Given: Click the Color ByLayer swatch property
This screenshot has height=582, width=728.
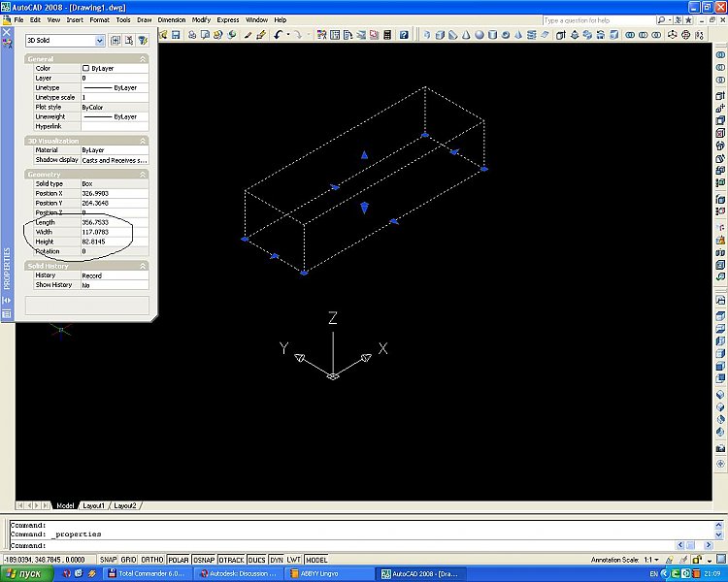Looking at the screenshot, I should click(115, 68).
